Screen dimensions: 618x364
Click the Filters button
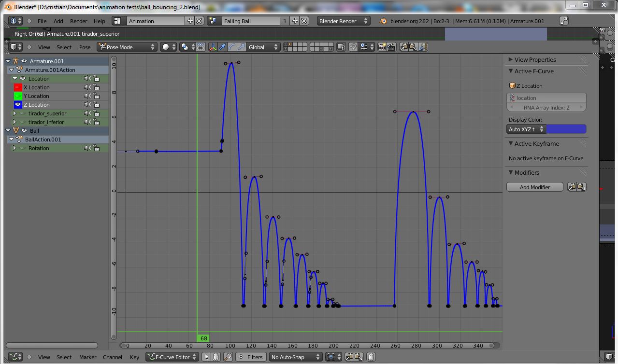click(x=250, y=357)
